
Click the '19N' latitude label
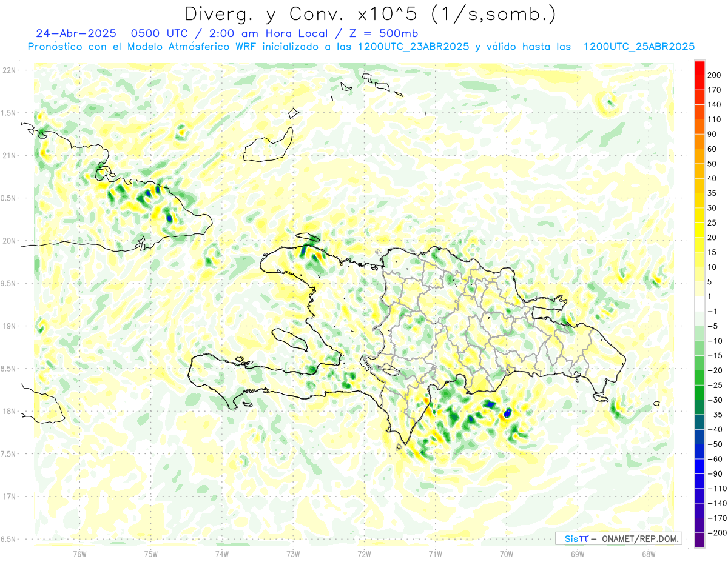[8, 326]
